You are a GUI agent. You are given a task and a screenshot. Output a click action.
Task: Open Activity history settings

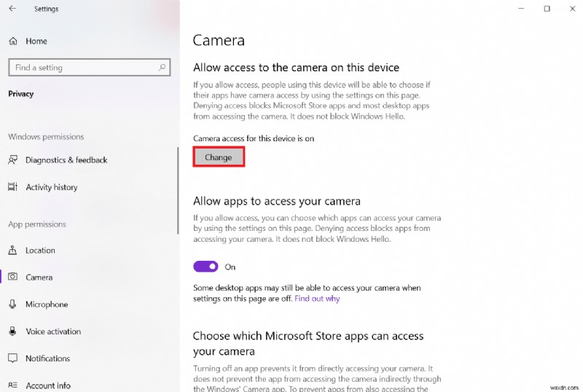(x=51, y=187)
